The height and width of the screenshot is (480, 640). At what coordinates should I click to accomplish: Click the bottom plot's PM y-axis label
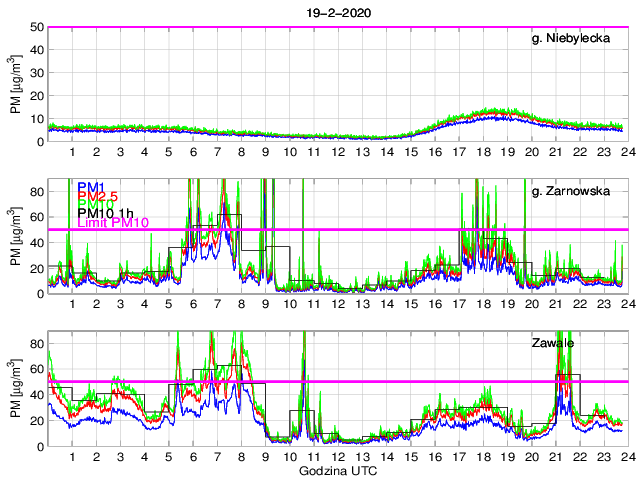(x=16, y=386)
